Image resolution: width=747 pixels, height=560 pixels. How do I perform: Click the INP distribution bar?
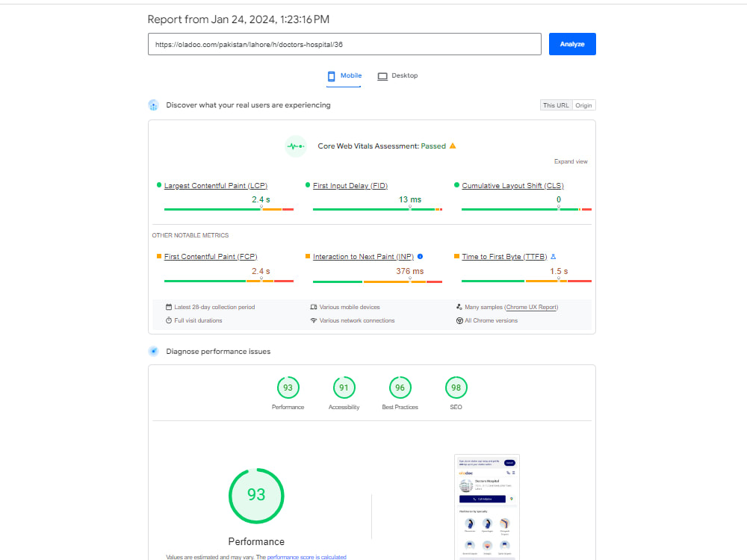[377, 281]
